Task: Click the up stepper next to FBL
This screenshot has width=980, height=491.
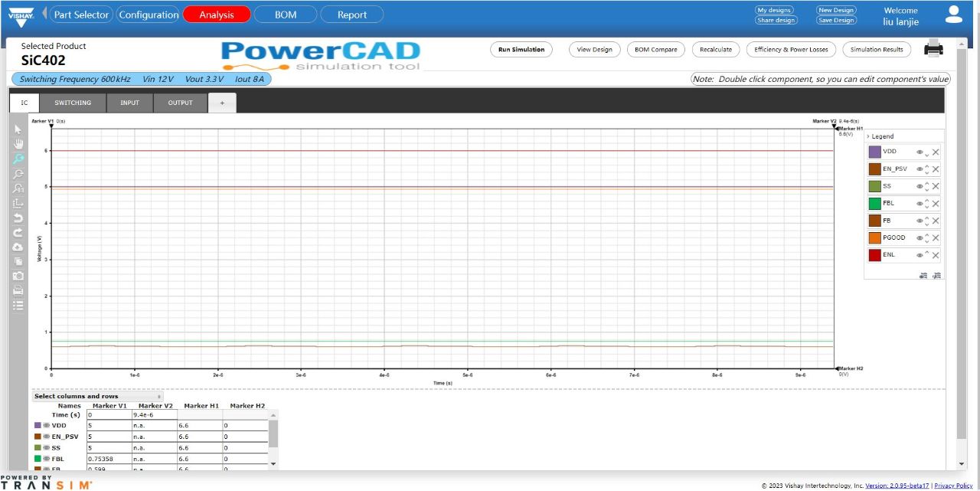Action: (x=926, y=199)
